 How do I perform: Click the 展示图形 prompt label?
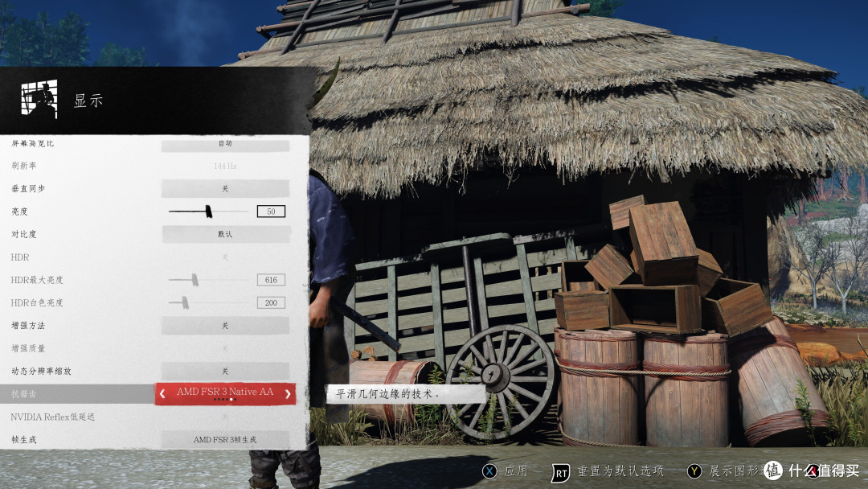[735, 471]
